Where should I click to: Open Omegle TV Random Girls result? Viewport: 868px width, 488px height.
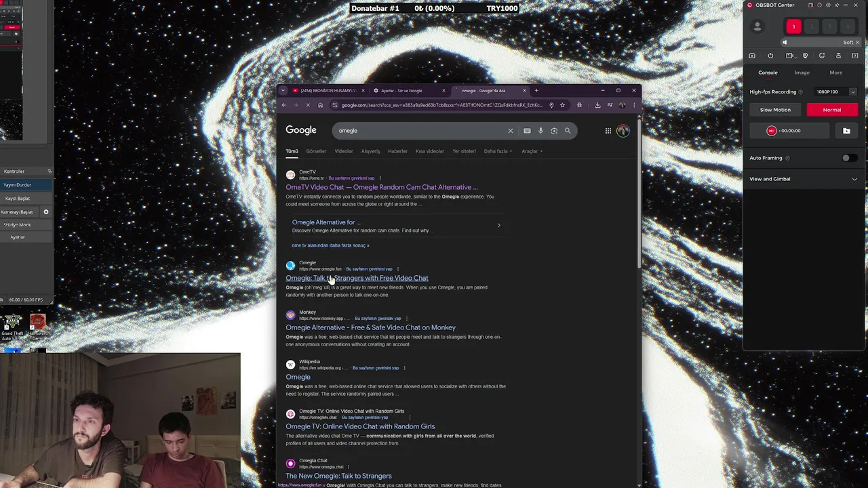(360, 426)
